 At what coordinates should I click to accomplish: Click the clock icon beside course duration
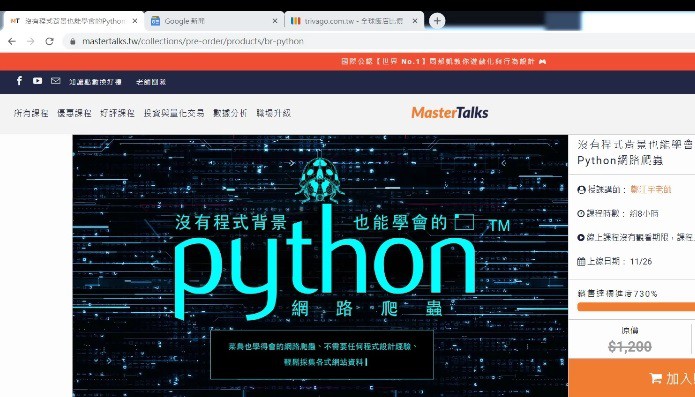click(581, 214)
